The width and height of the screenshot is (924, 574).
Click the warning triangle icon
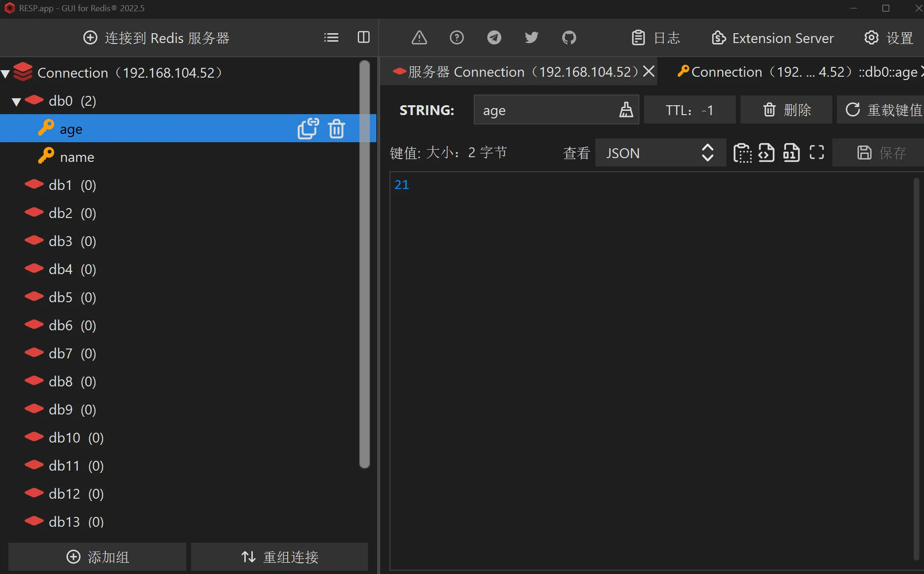[x=419, y=37]
